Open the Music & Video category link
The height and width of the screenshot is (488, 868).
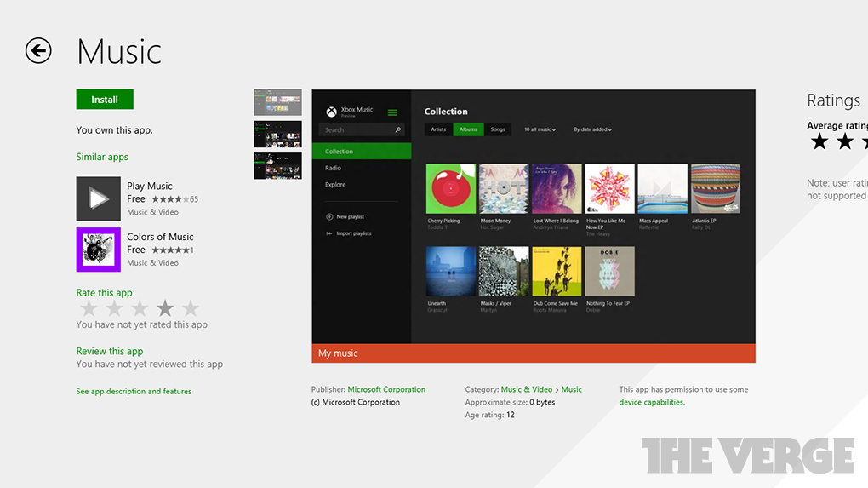526,389
